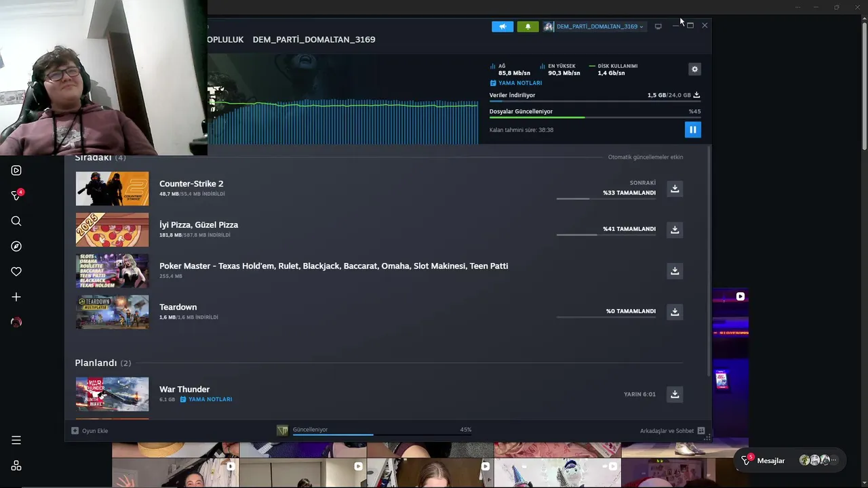
Task: Click %41 TAMAMLANDI progress label
Action: [629, 229]
